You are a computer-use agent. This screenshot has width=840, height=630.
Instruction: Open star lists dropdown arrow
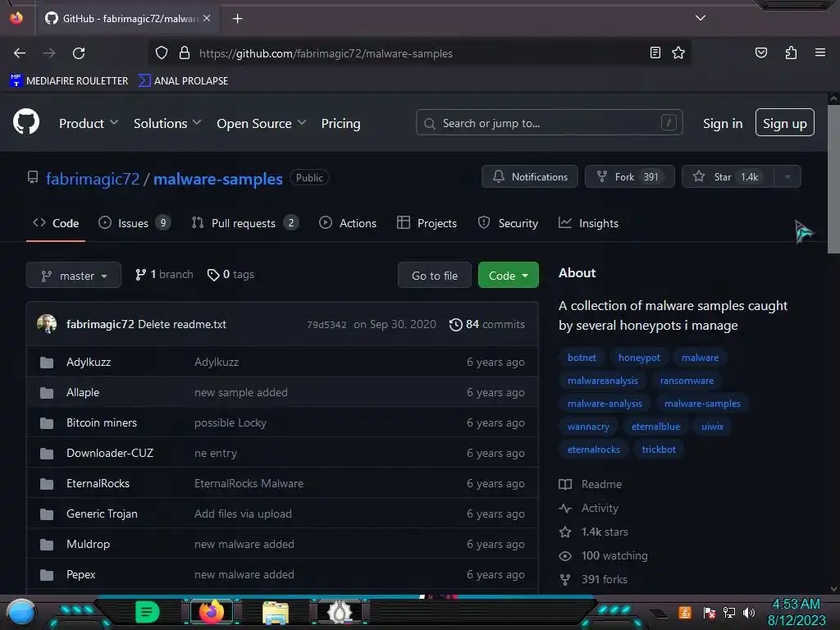coord(787,177)
